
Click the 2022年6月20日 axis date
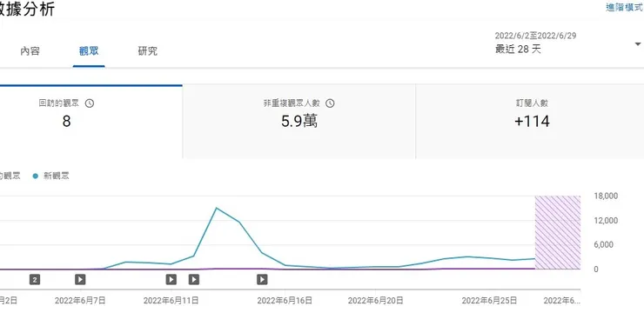click(375, 301)
